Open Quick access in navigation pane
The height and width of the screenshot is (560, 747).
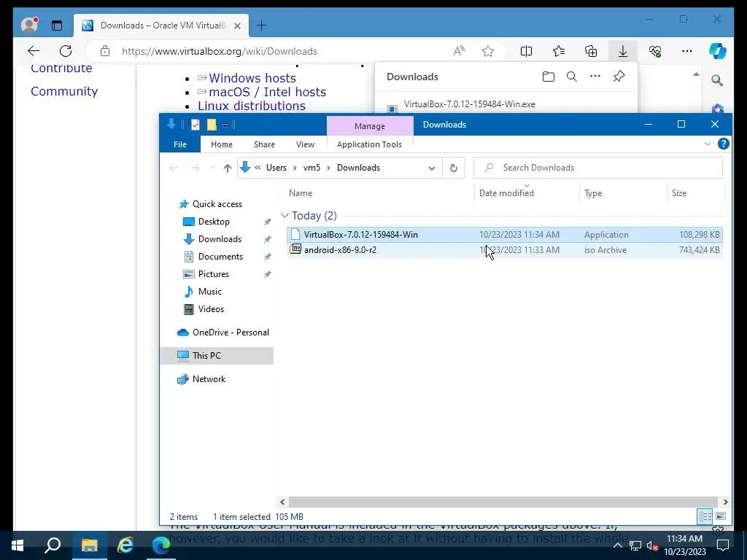tap(217, 204)
